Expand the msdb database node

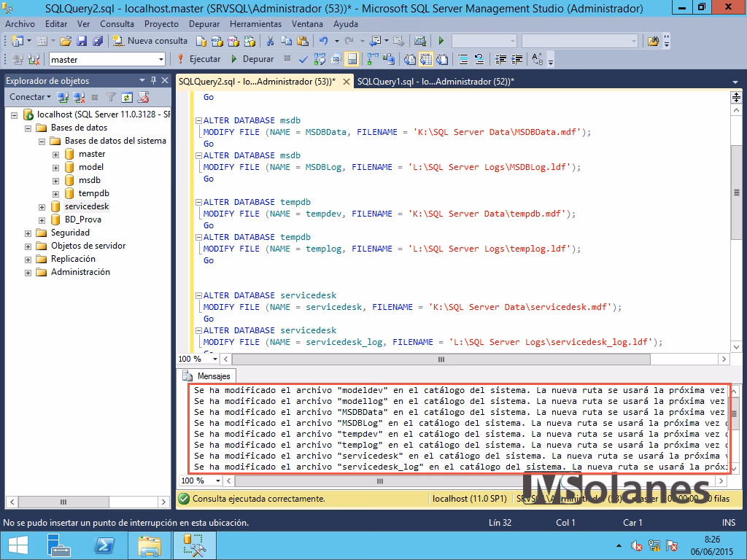55,181
